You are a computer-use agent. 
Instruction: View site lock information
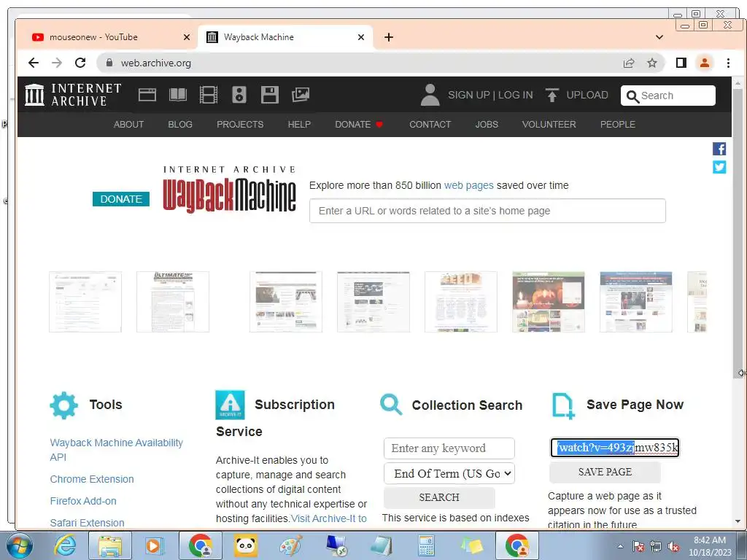(109, 63)
